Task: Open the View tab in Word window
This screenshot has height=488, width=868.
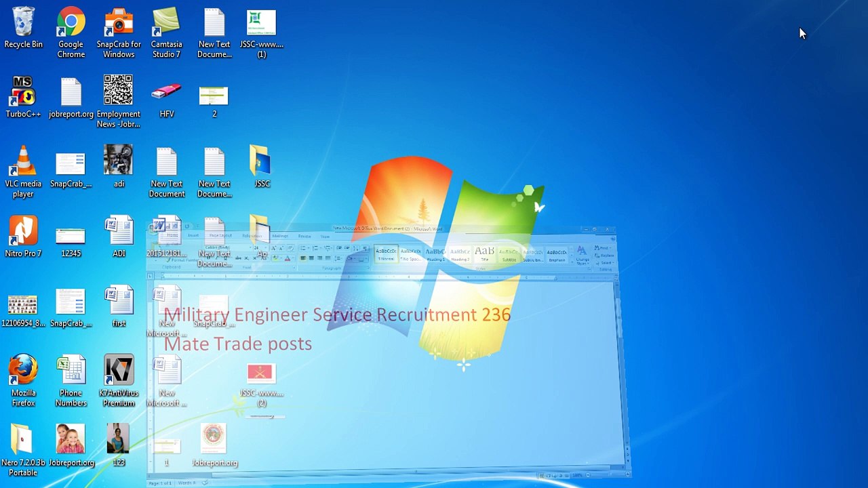Action: (x=325, y=236)
